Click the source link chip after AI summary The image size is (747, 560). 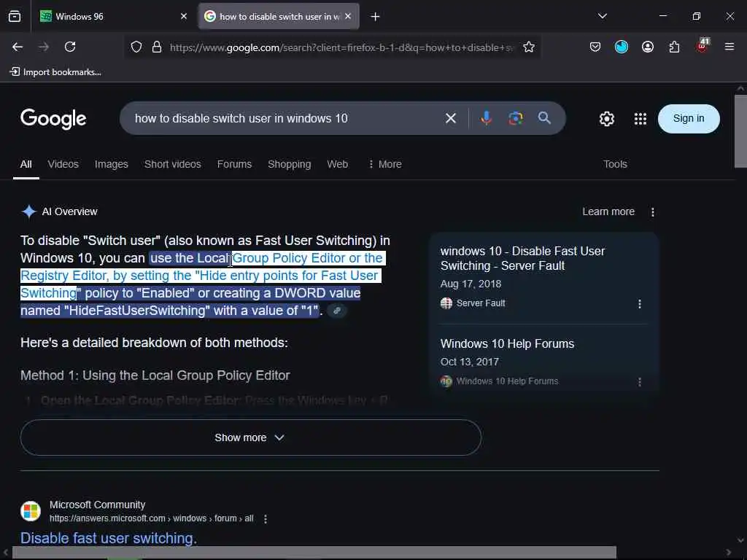point(337,311)
